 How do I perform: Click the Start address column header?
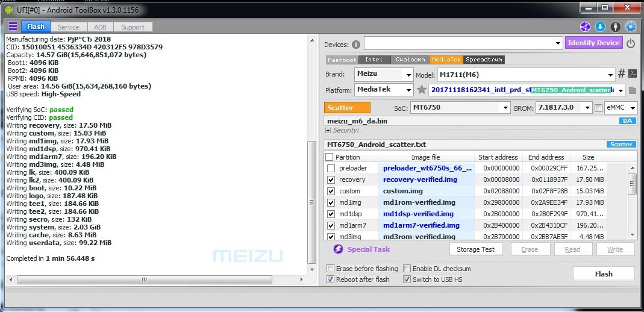(498, 157)
